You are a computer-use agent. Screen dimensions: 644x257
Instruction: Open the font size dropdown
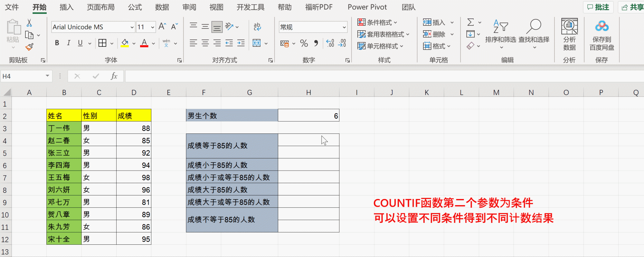coord(153,27)
